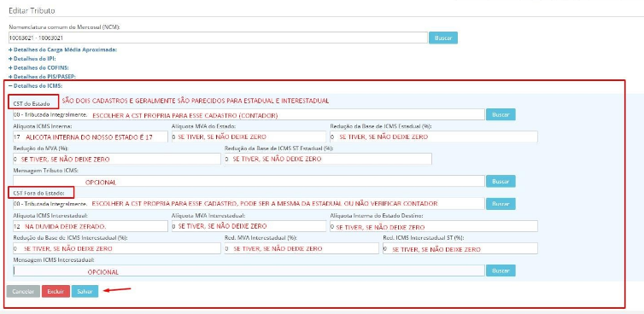Delete the tax using the Excluir button
This screenshot has width=644, height=314.
point(56,292)
